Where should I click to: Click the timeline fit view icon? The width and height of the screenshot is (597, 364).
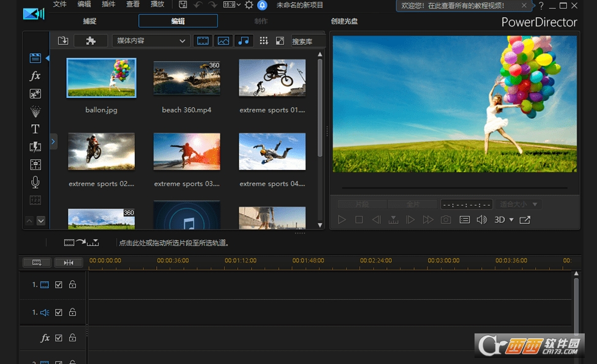69,262
